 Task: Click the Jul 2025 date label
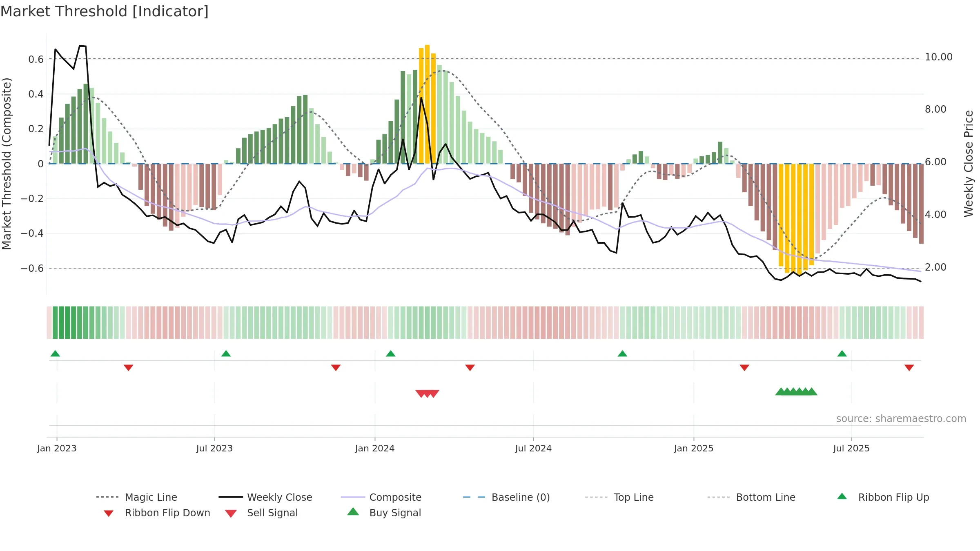pyautogui.click(x=851, y=448)
